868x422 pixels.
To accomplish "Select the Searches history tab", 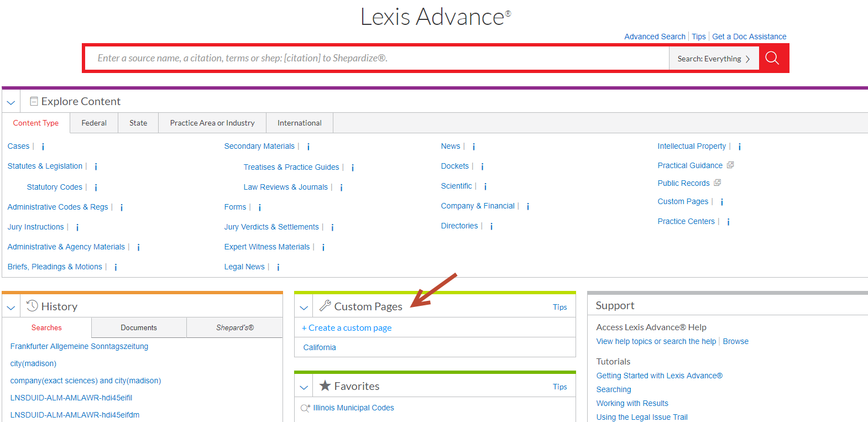I will click(x=46, y=327).
